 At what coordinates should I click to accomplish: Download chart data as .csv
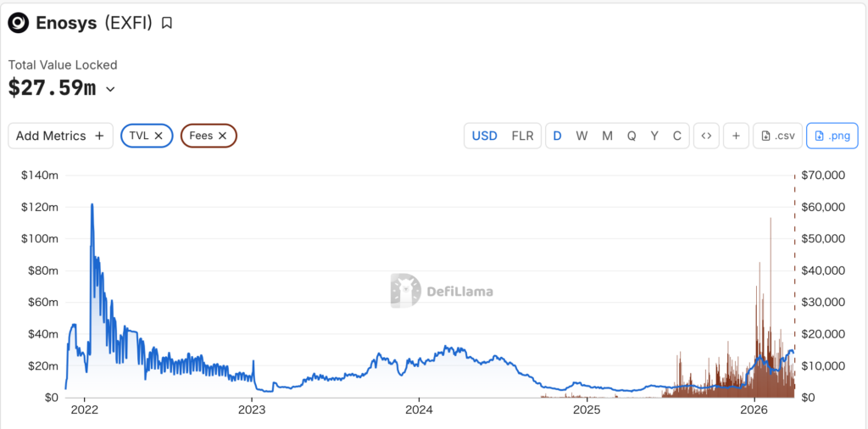click(777, 136)
